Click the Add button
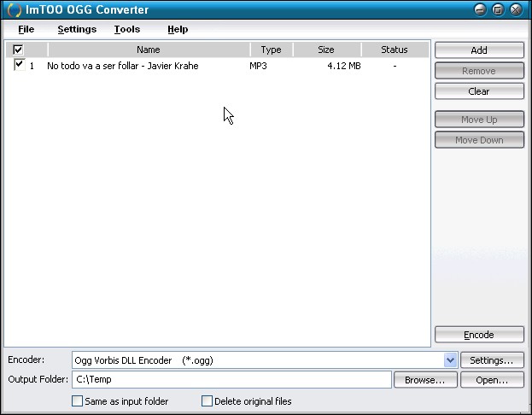 479,50
